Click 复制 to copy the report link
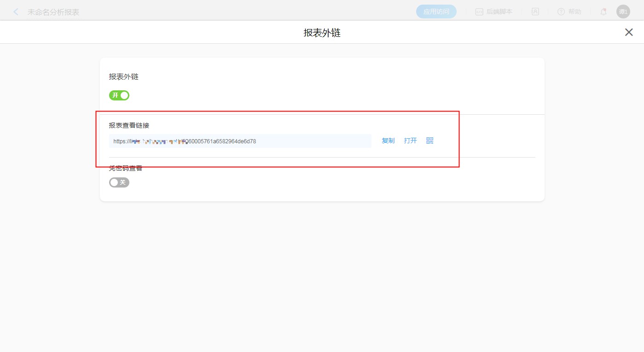This screenshot has width=644, height=352. click(x=388, y=141)
